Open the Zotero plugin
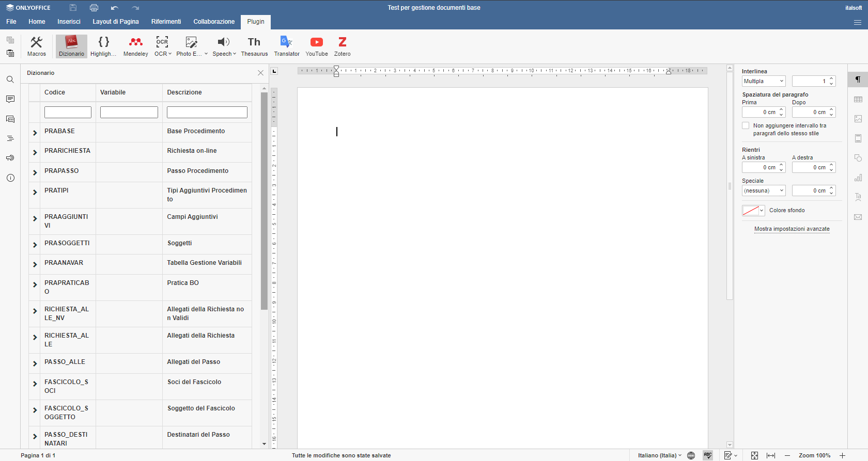This screenshot has height=461, width=868. pos(342,46)
